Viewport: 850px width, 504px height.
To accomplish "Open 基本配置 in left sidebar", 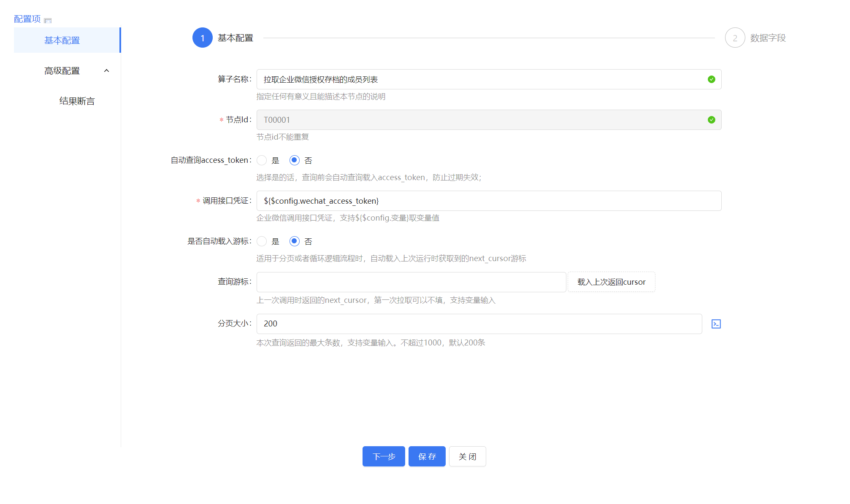I will pos(62,40).
